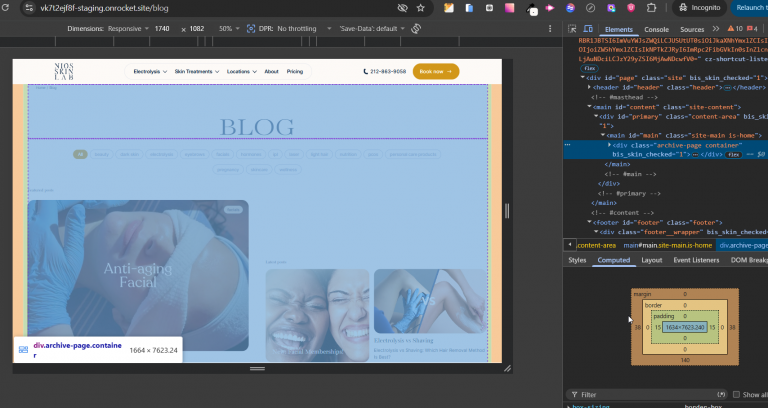Open the No throttling dropdown
Screen dimensions: 768x408
pos(304,28)
